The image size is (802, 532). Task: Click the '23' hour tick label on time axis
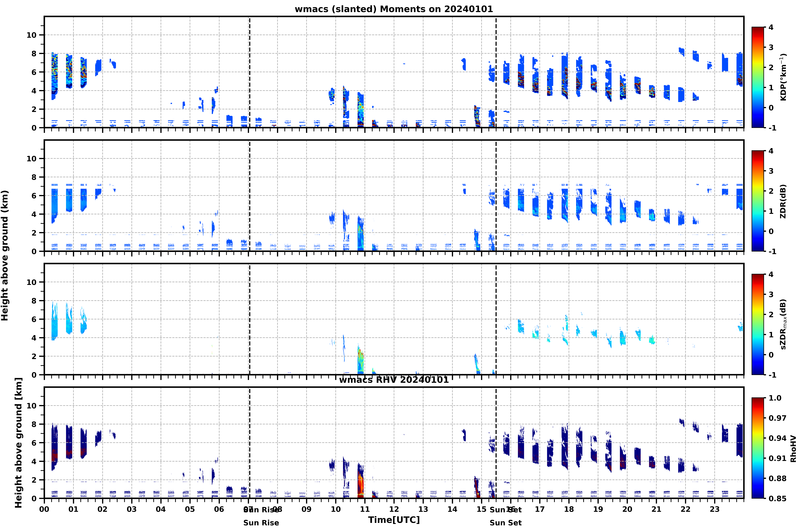pyautogui.click(x=715, y=509)
